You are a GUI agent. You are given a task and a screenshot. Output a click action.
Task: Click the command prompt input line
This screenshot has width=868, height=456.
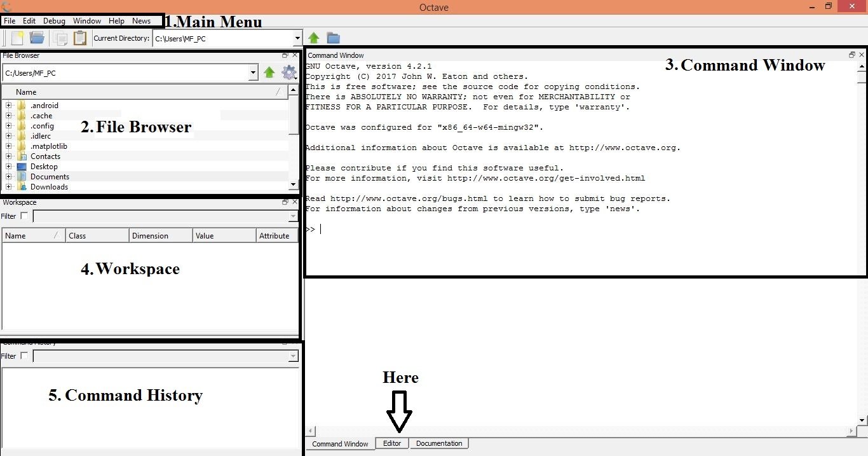click(x=581, y=229)
